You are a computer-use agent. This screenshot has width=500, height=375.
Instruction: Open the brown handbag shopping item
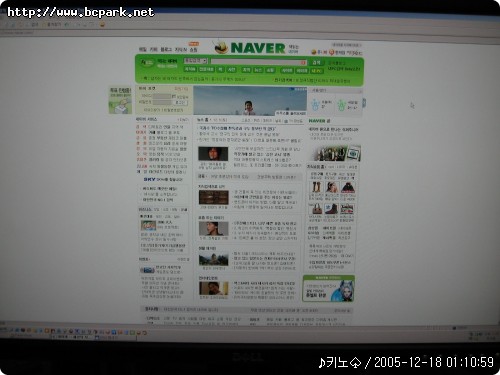click(x=316, y=209)
